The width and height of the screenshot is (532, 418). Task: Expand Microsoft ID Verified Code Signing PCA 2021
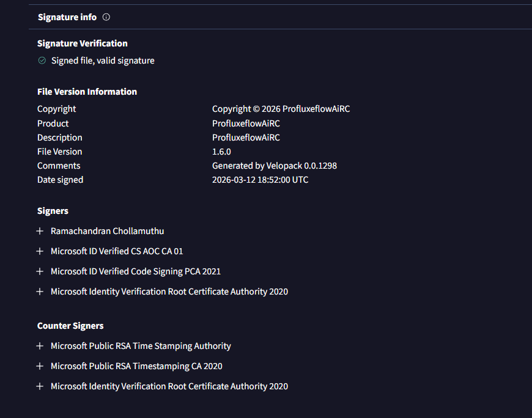coord(40,271)
